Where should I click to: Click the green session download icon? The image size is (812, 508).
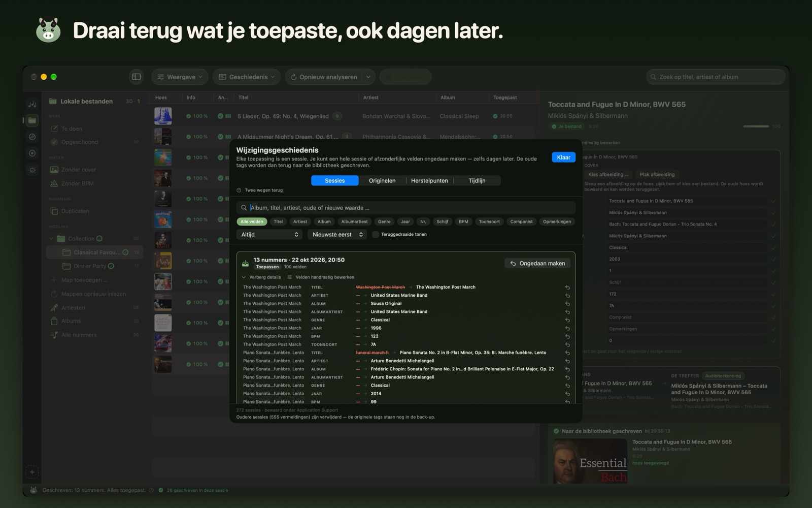[245, 263]
